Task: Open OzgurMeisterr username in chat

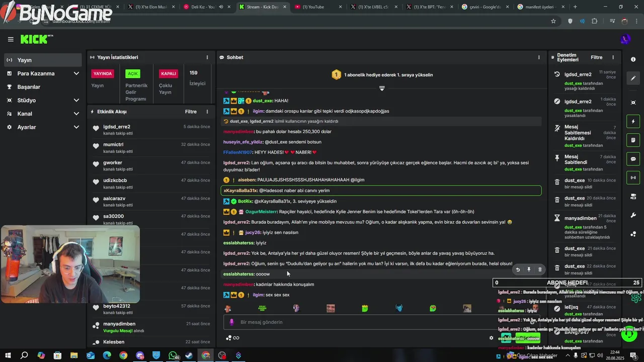Action: click(x=261, y=212)
